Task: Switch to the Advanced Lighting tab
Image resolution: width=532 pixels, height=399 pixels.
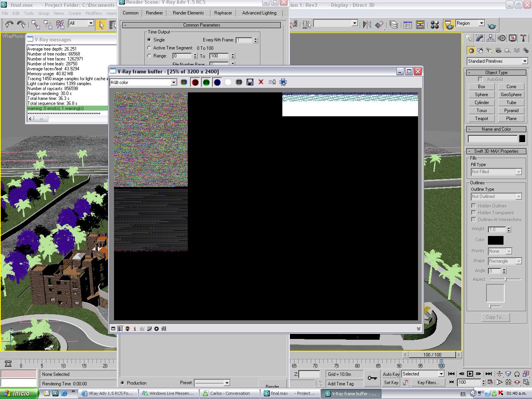Action: 260,13
